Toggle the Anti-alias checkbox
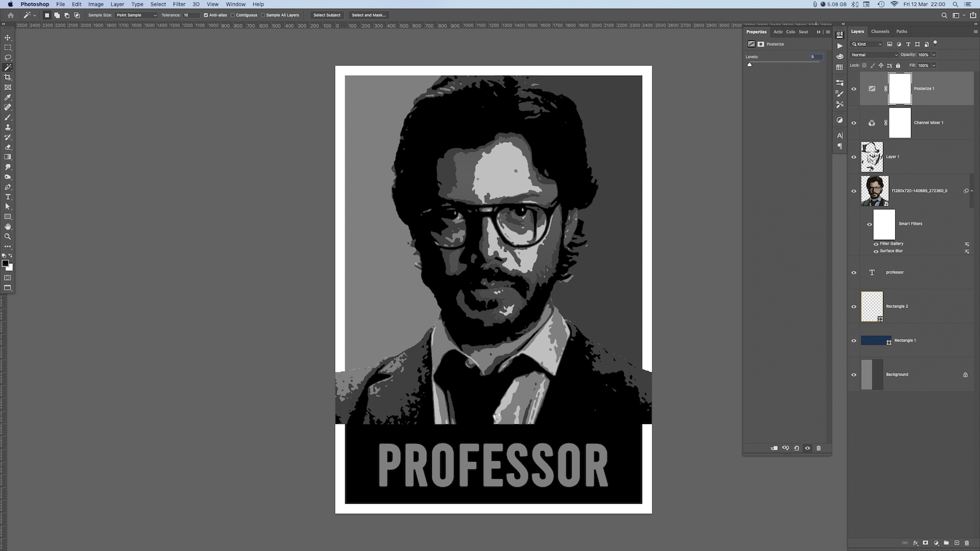Screen dimensions: 980x551 (x=205, y=15)
